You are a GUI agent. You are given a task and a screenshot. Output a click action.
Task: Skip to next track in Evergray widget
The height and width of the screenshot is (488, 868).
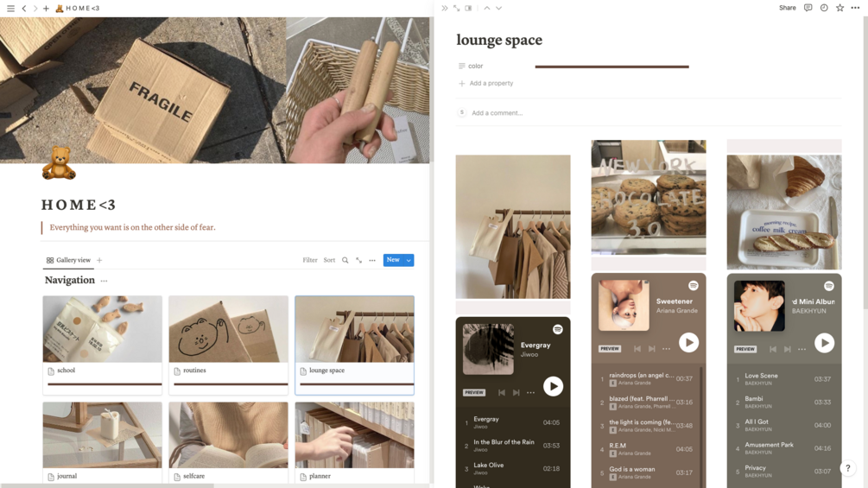coord(516,392)
